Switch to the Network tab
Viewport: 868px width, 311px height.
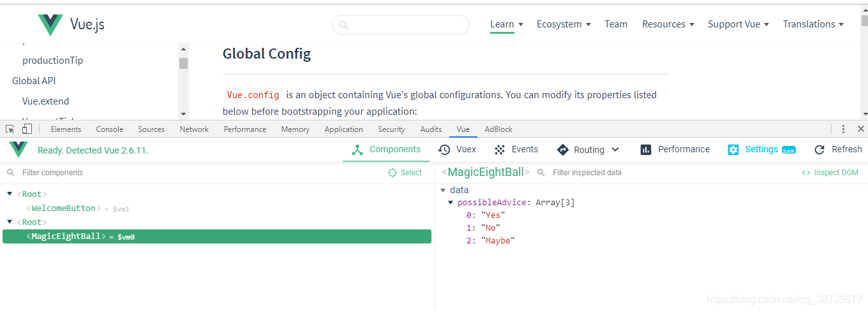194,129
